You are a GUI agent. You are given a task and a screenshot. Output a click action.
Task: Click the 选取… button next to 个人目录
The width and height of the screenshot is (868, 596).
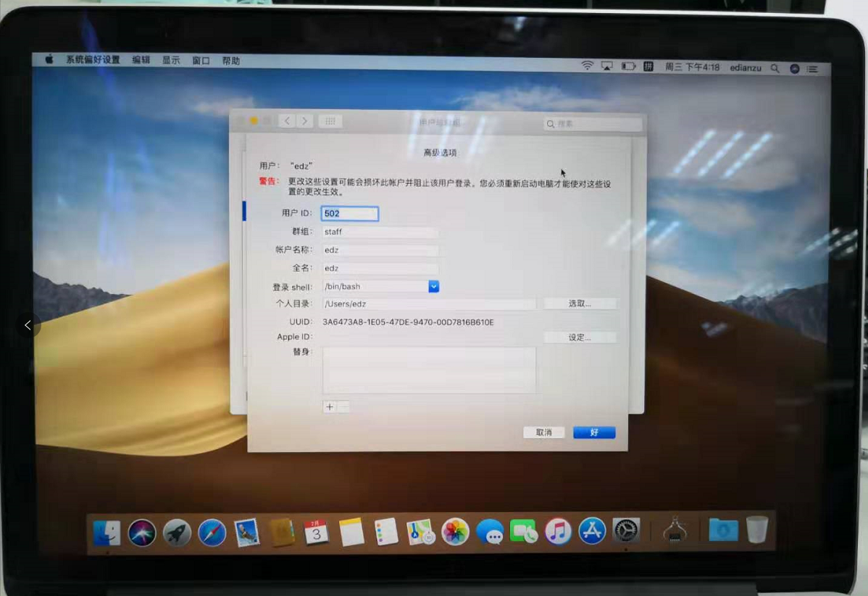(x=579, y=303)
